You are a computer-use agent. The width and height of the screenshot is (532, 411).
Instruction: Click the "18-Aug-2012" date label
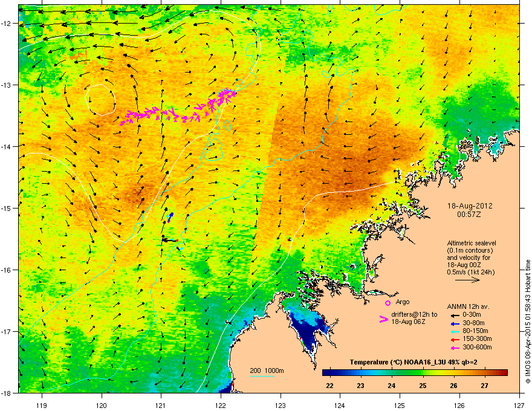(470, 206)
